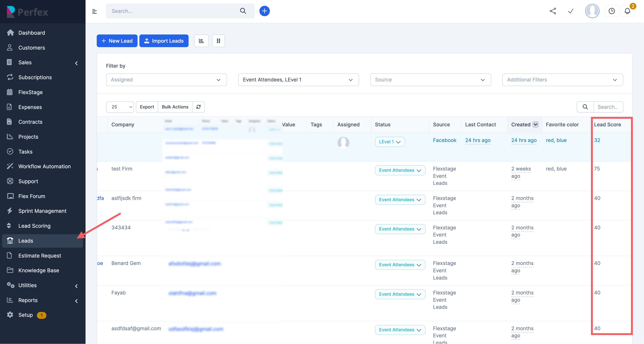Open the notifications bell icon
This screenshot has width=644, height=344.
[627, 11]
